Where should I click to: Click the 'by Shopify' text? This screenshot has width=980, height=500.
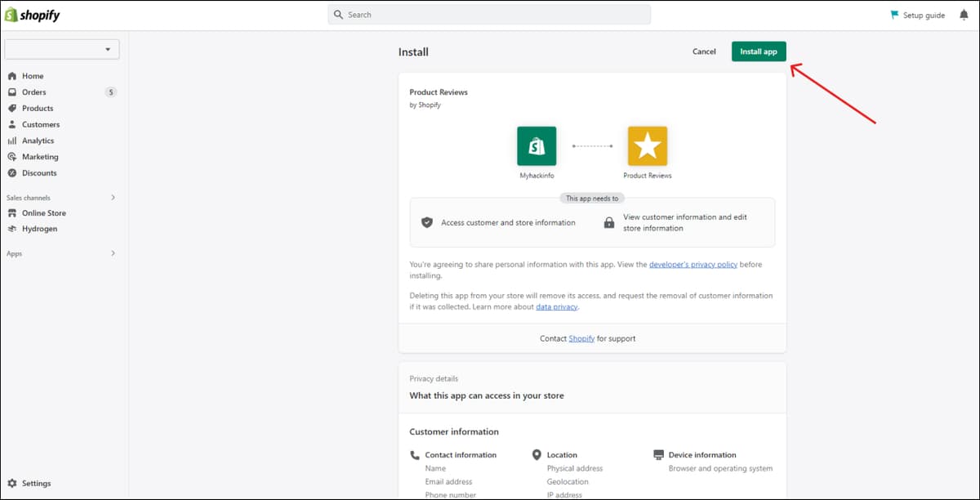(x=425, y=105)
